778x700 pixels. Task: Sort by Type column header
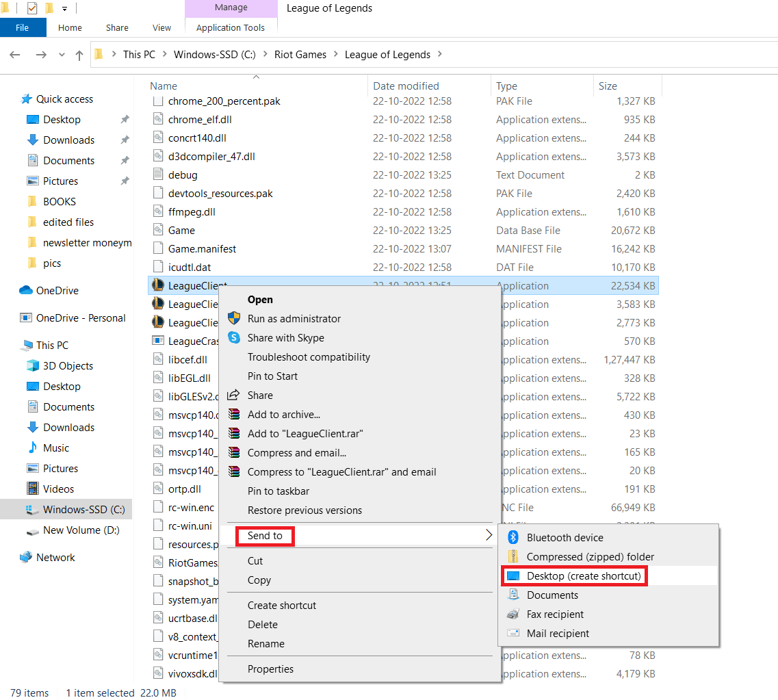coord(506,86)
